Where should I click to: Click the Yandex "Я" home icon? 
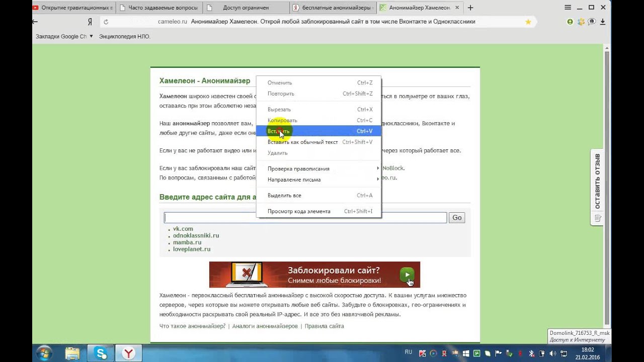(x=90, y=22)
